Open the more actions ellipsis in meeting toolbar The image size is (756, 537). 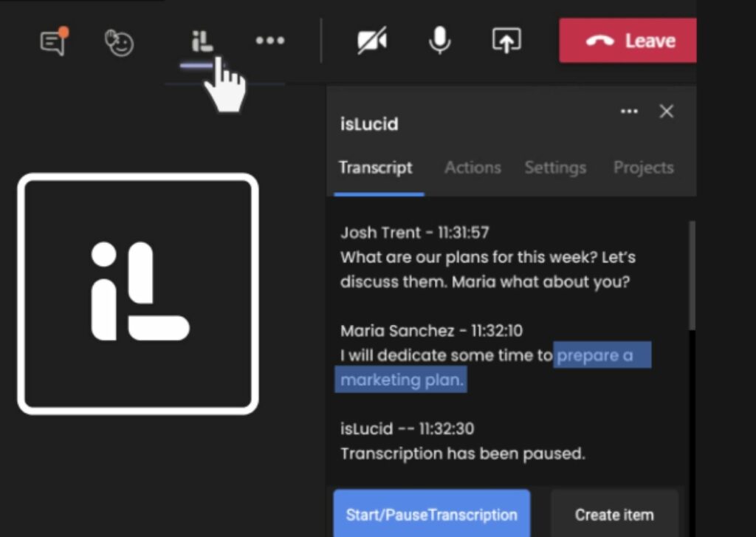[x=270, y=41]
